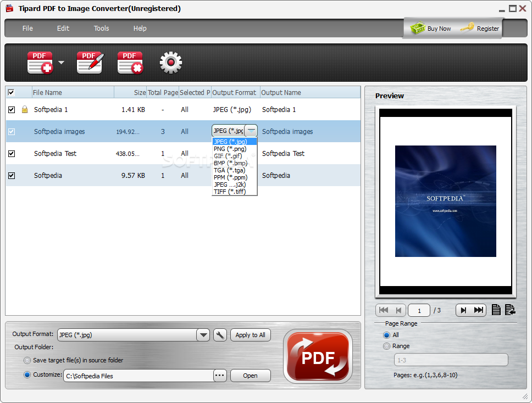Select the Softpedia Test file row
The width and height of the screenshot is (532, 403).
click(183, 154)
